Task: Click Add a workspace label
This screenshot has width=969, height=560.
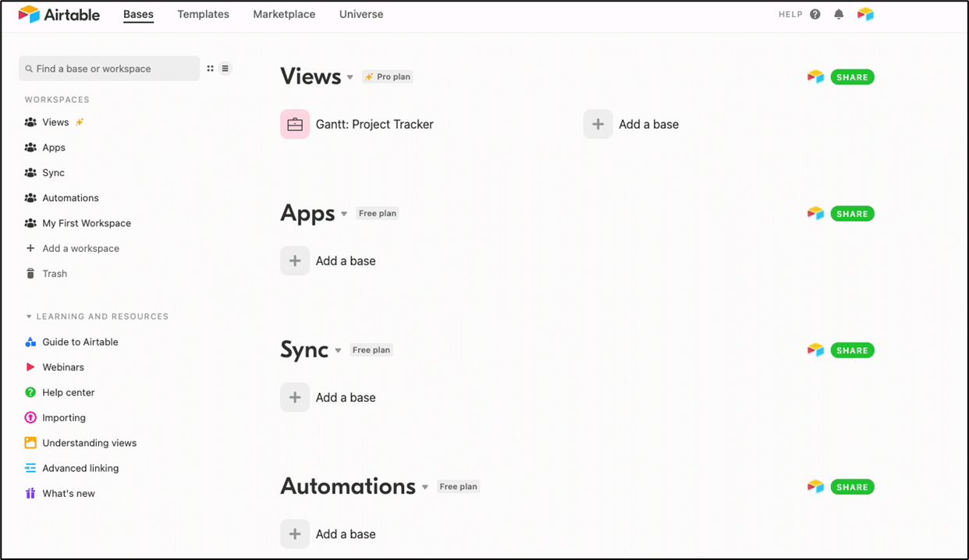Action: 80,249
